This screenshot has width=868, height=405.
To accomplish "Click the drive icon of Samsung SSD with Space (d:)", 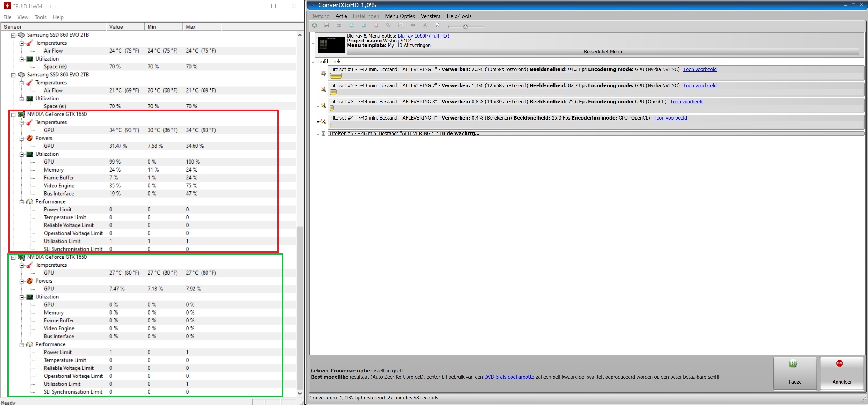I will coord(22,35).
